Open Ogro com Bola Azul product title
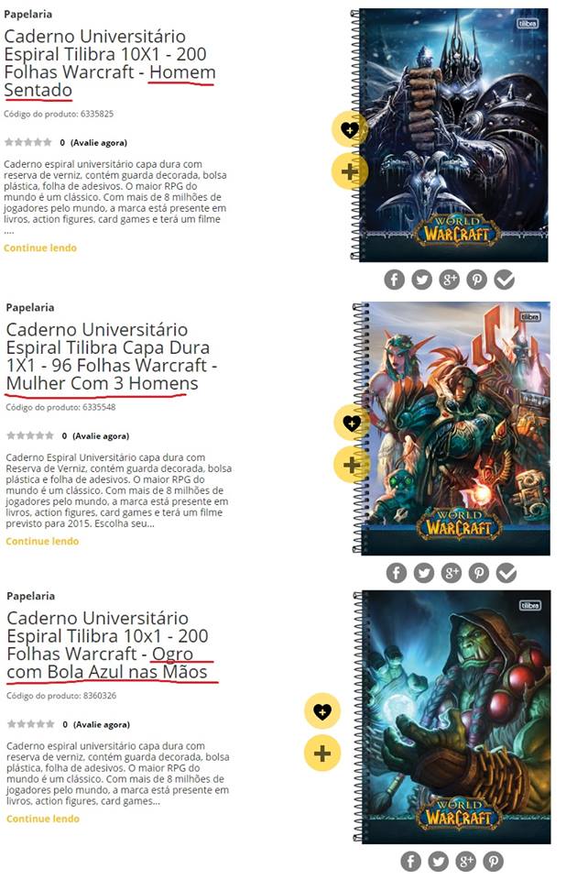The image size is (588, 880). click(x=108, y=644)
